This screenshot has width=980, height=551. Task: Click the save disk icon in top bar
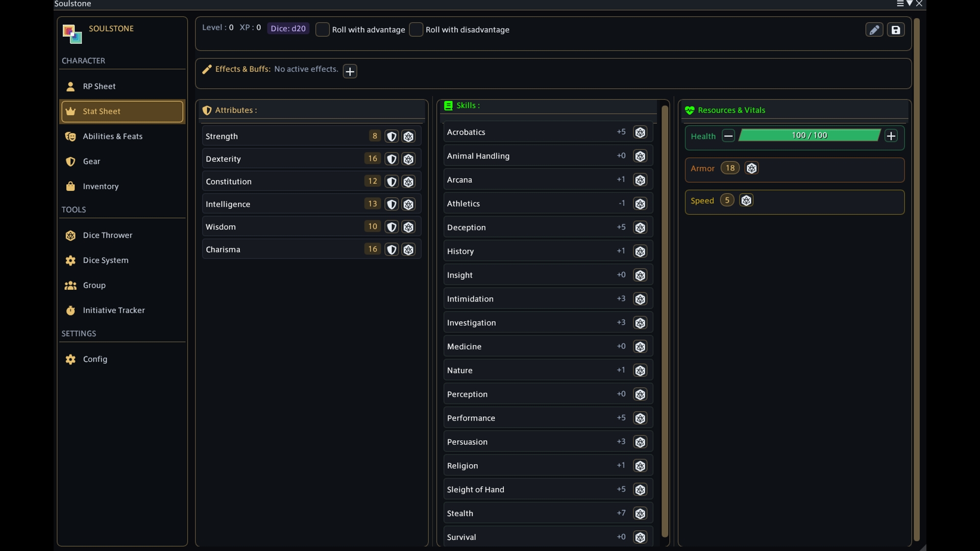tap(896, 30)
